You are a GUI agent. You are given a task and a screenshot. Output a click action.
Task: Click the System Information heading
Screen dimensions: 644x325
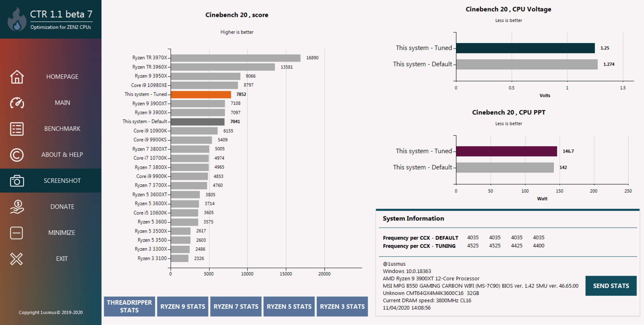(413, 218)
